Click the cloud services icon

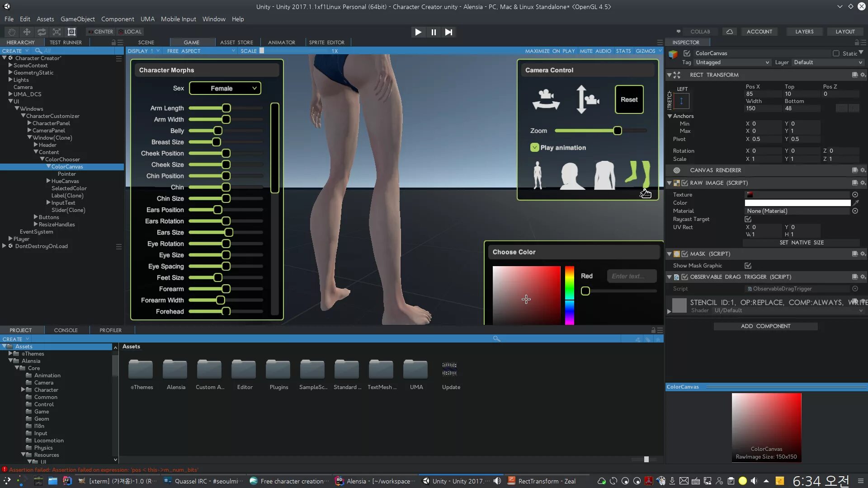(x=729, y=32)
